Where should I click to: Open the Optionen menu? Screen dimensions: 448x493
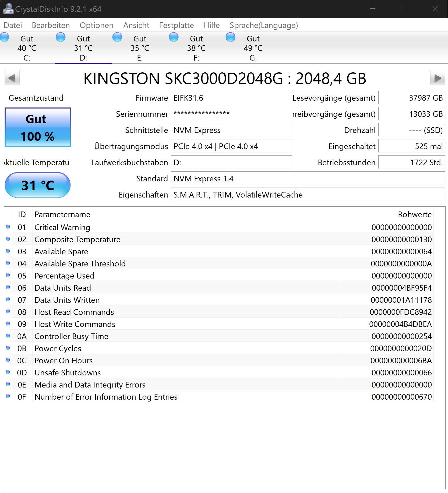(x=96, y=25)
